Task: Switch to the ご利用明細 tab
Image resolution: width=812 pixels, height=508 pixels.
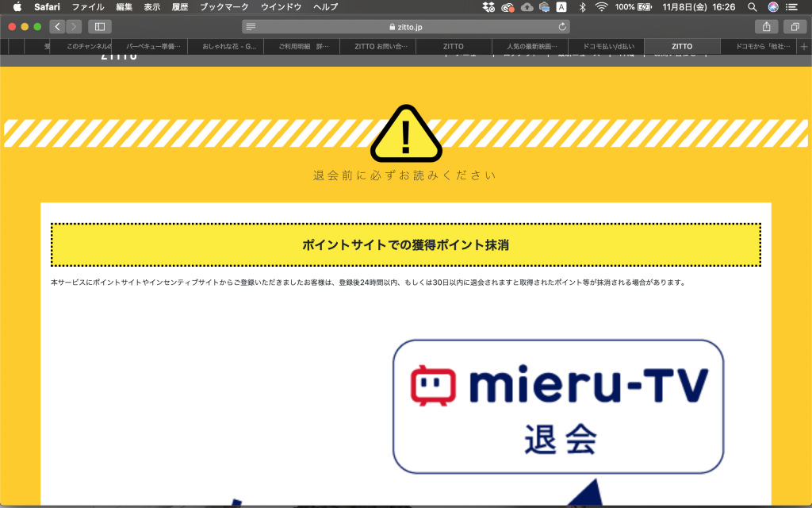Action: 302,47
